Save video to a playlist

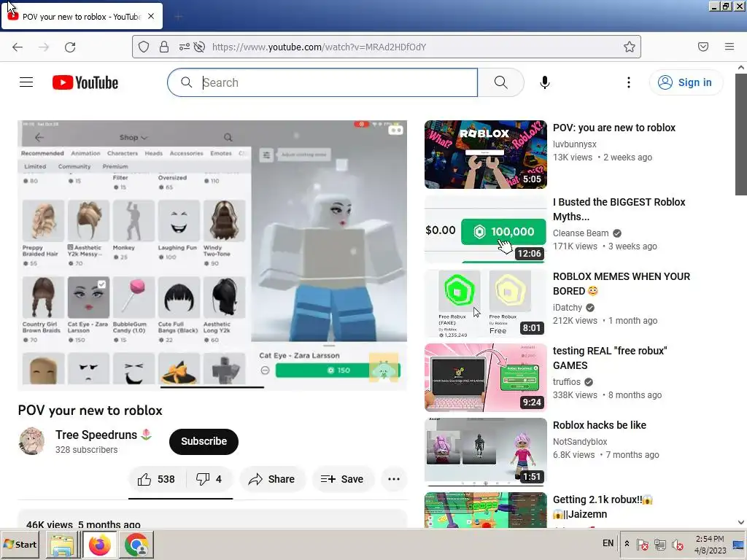point(342,479)
